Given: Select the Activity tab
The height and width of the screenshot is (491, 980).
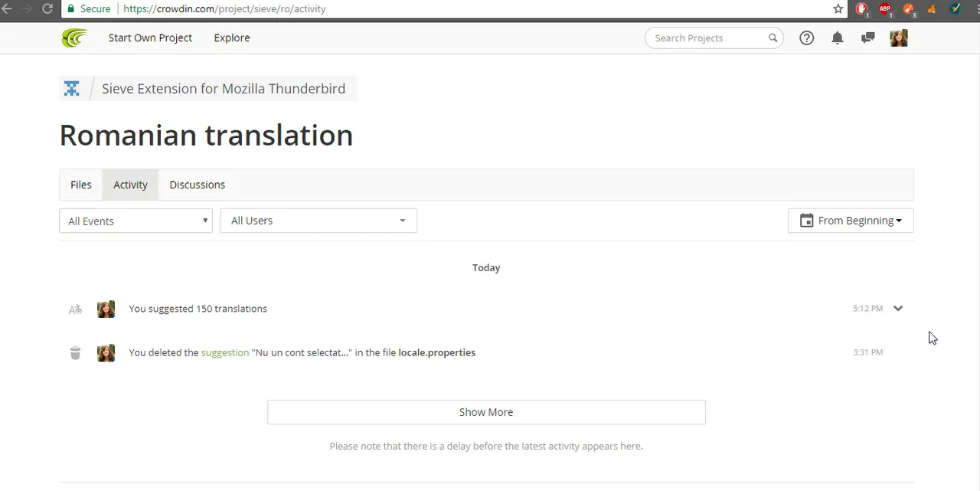Looking at the screenshot, I should 130,185.
